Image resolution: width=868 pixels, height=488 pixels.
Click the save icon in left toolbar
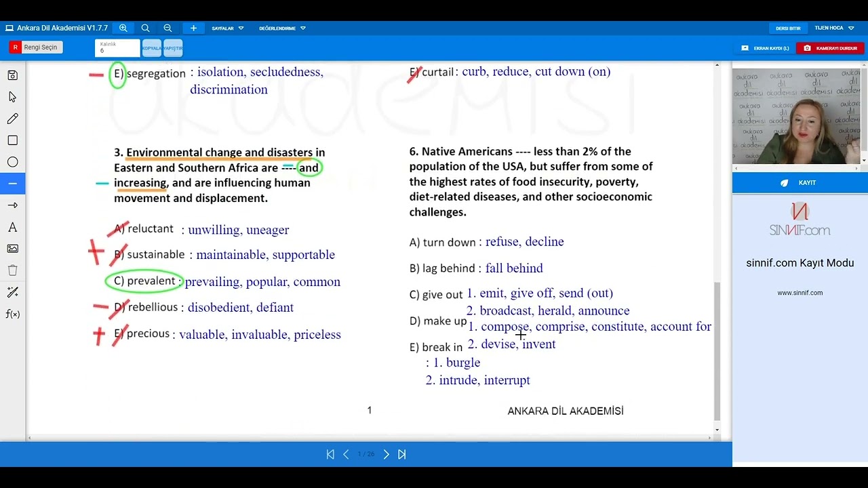[12, 75]
